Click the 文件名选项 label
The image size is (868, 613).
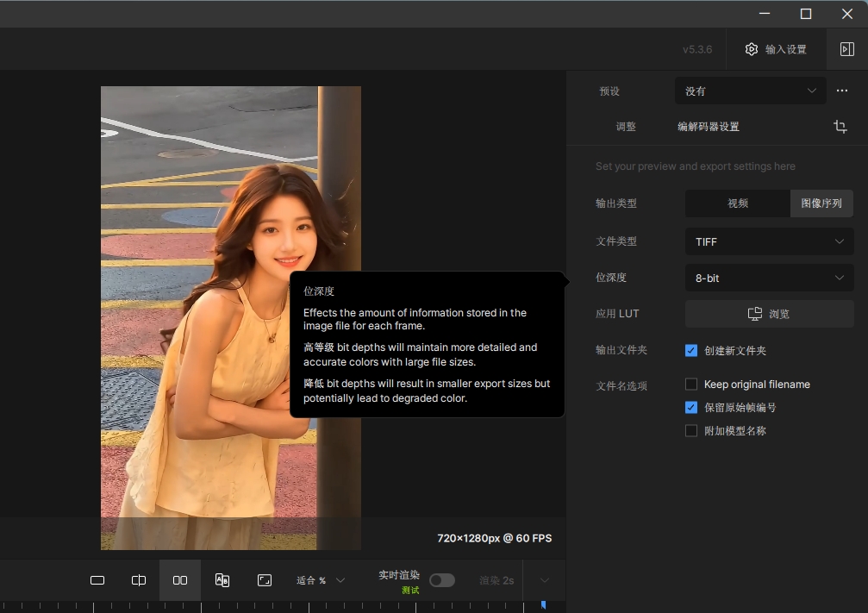[621, 386]
